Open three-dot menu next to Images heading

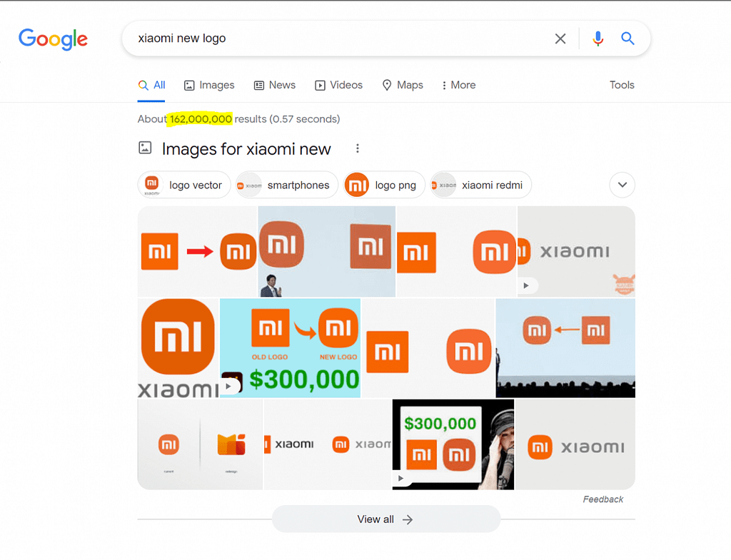pyautogui.click(x=358, y=148)
